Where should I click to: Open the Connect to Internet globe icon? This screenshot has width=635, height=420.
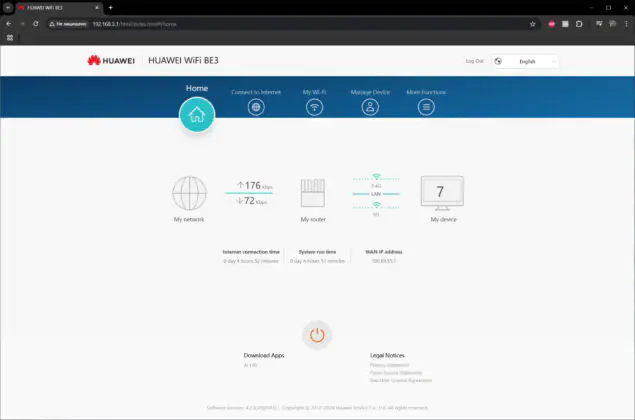pos(256,107)
